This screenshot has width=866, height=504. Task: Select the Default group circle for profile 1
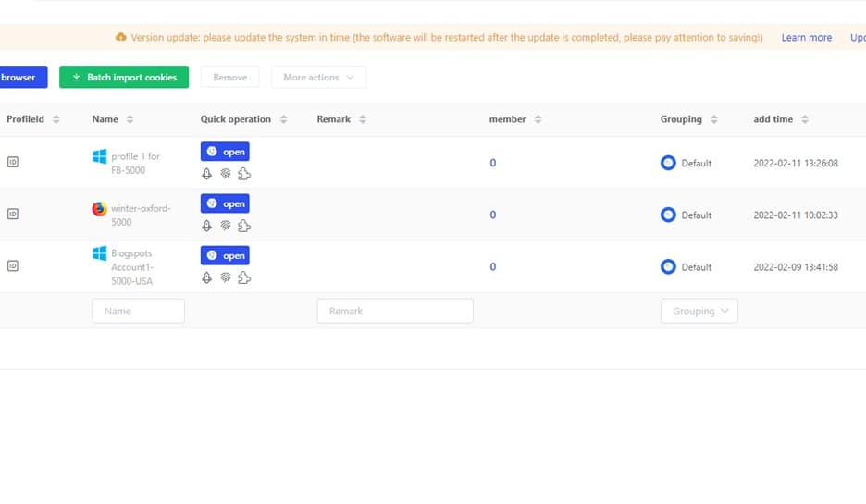pos(668,163)
